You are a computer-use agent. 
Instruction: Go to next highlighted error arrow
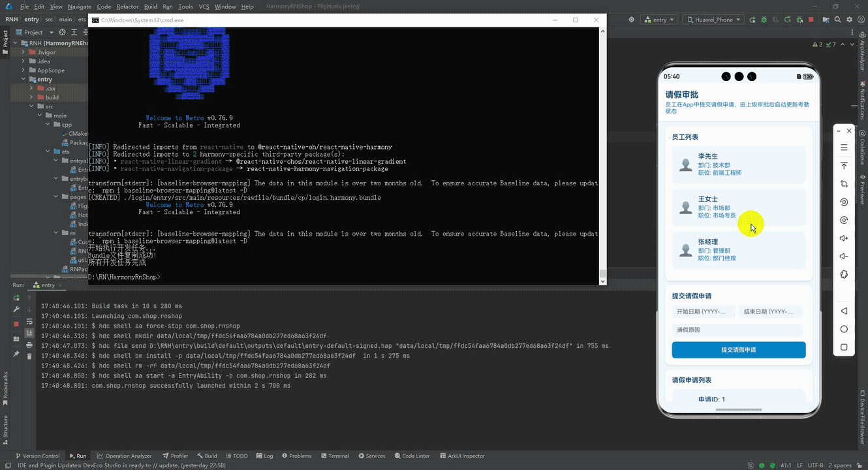point(852,44)
